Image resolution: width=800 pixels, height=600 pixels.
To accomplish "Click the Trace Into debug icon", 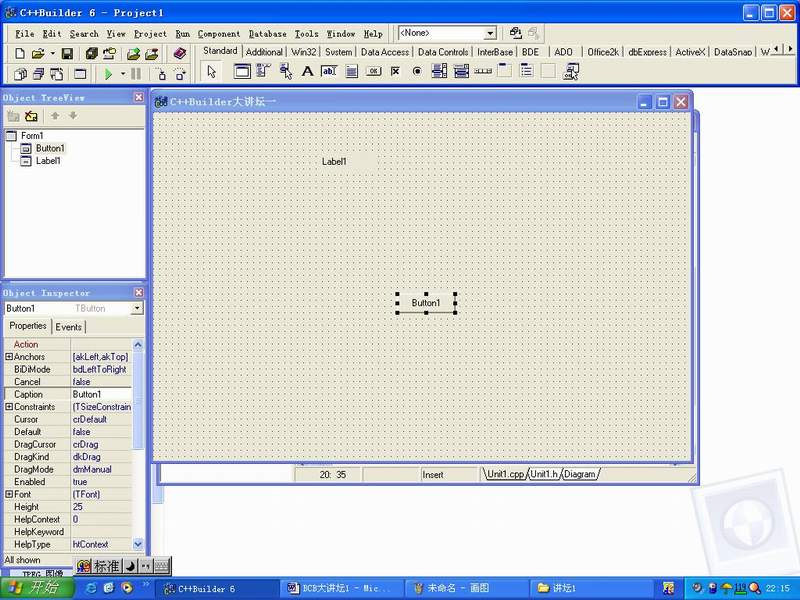I will point(162,74).
